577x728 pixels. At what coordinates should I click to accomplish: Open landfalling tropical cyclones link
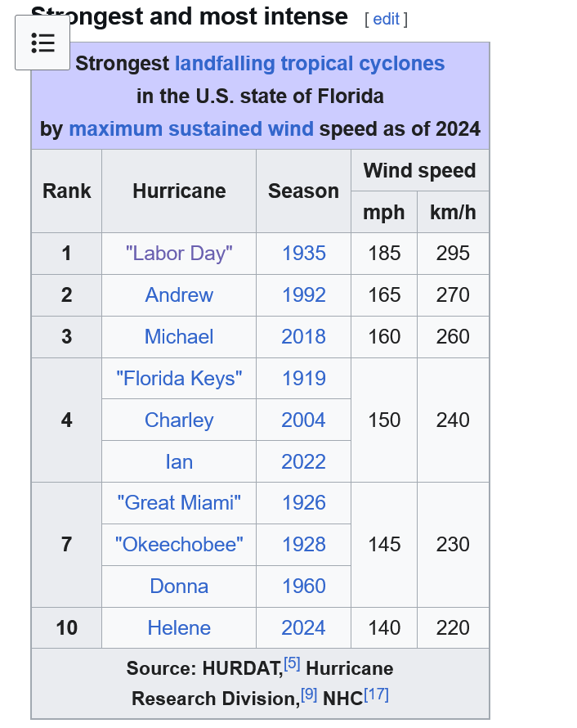click(309, 64)
